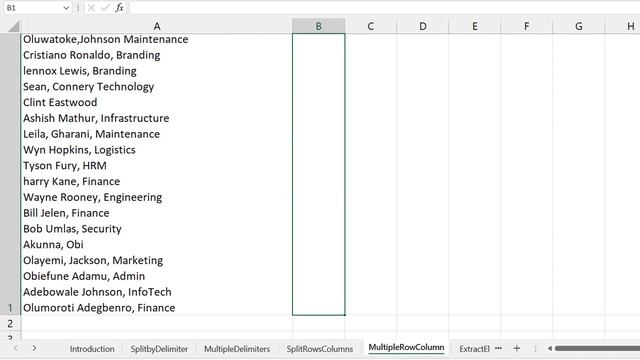Show more sheets via ellipsis button
The width and height of the screenshot is (640, 360).
pos(498,348)
